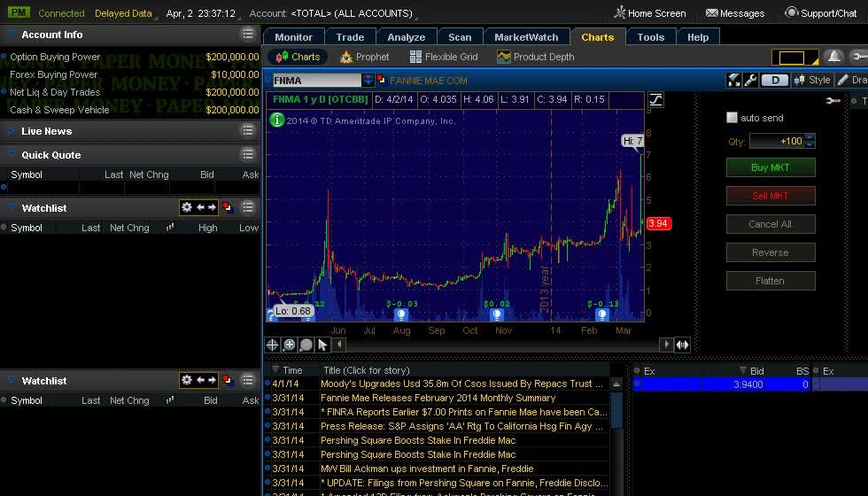Click the Buy MKT button
This screenshot has height=496, width=868.
coord(771,167)
